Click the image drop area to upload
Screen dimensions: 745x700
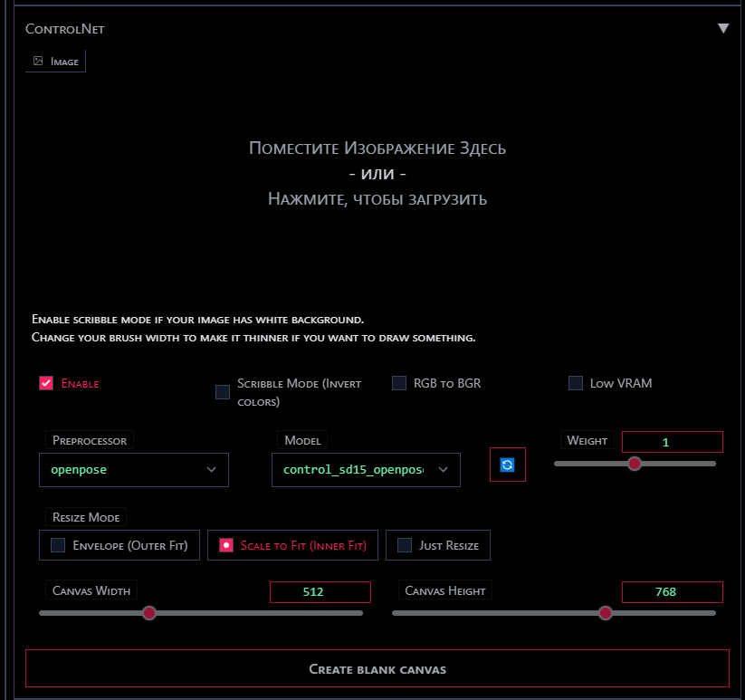(377, 174)
